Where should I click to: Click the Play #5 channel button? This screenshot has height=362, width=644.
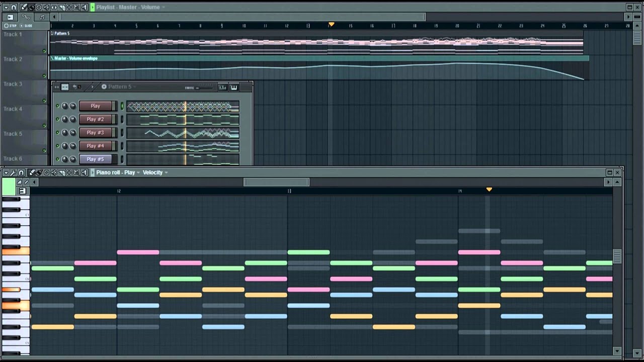[96, 159]
